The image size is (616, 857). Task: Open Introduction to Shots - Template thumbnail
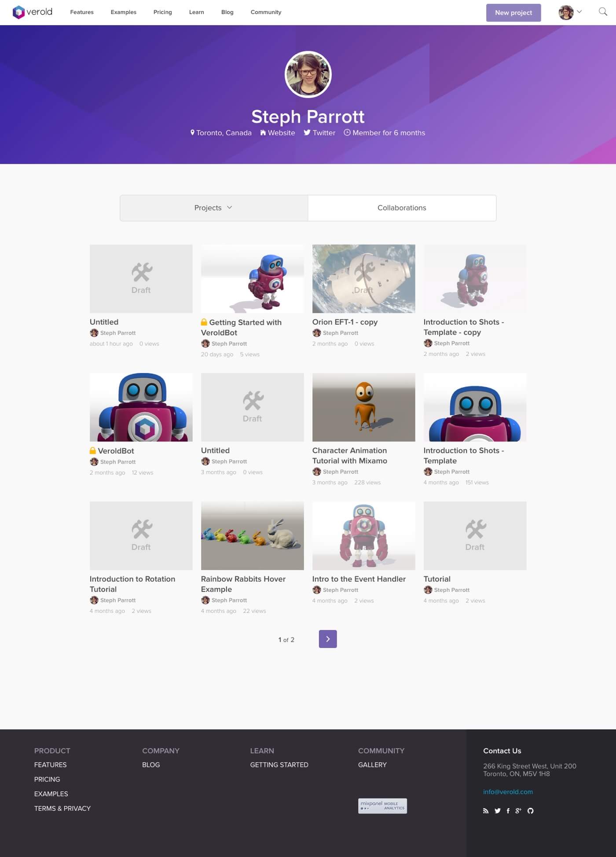coord(475,407)
